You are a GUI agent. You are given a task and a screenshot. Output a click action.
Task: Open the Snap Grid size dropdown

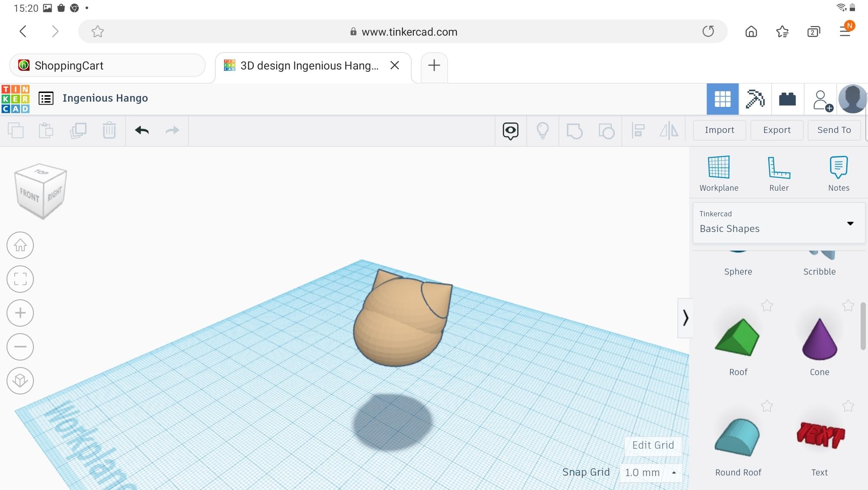point(650,473)
